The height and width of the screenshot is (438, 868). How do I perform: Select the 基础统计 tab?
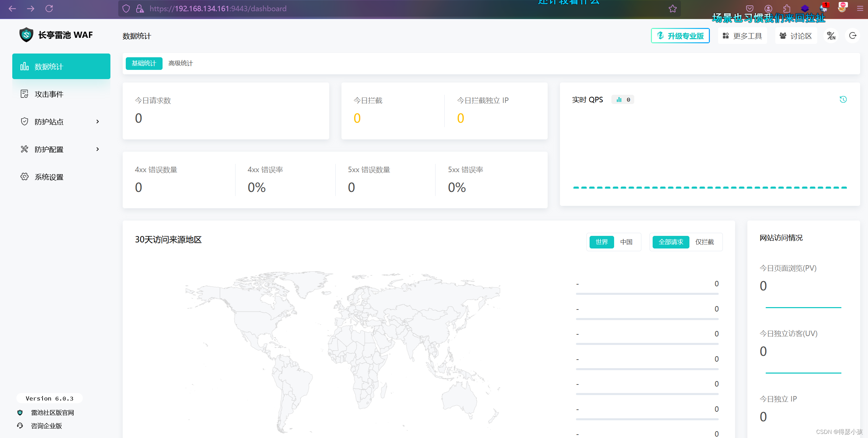144,63
